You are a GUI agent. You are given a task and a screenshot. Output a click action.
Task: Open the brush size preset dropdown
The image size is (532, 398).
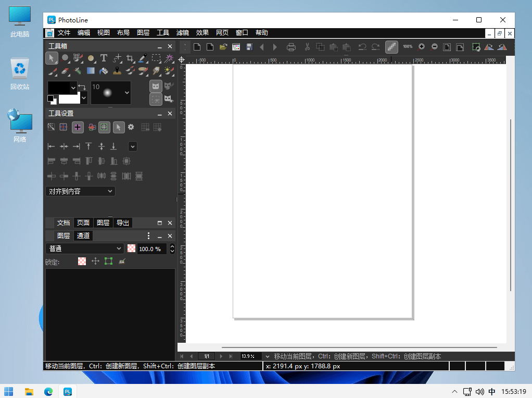[x=127, y=92]
